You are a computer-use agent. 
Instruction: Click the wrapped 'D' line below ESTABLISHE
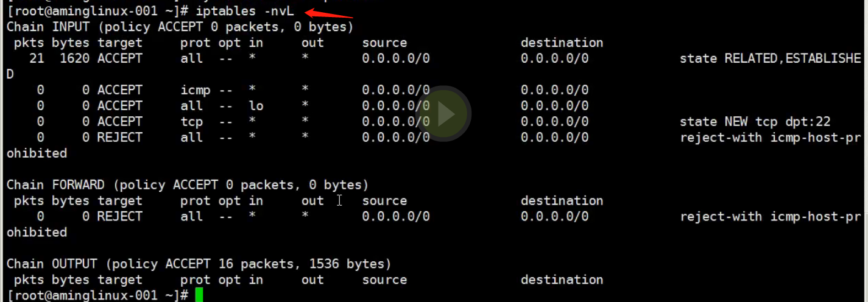coord(10,74)
